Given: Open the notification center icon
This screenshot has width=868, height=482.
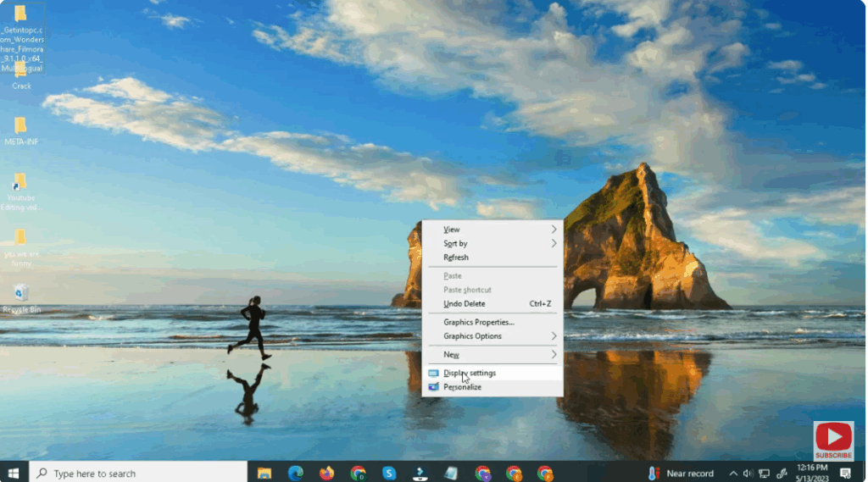Looking at the screenshot, I should pos(845,474).
